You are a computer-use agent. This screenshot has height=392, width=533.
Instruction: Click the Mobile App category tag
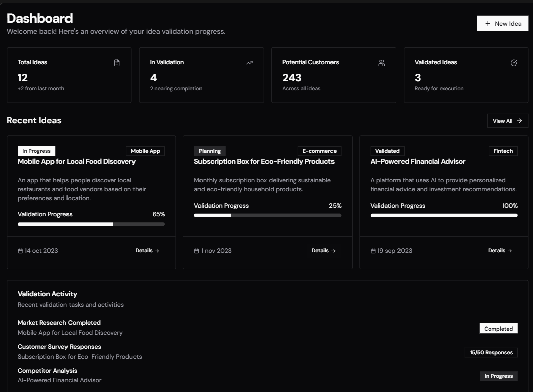coord(145,151)
